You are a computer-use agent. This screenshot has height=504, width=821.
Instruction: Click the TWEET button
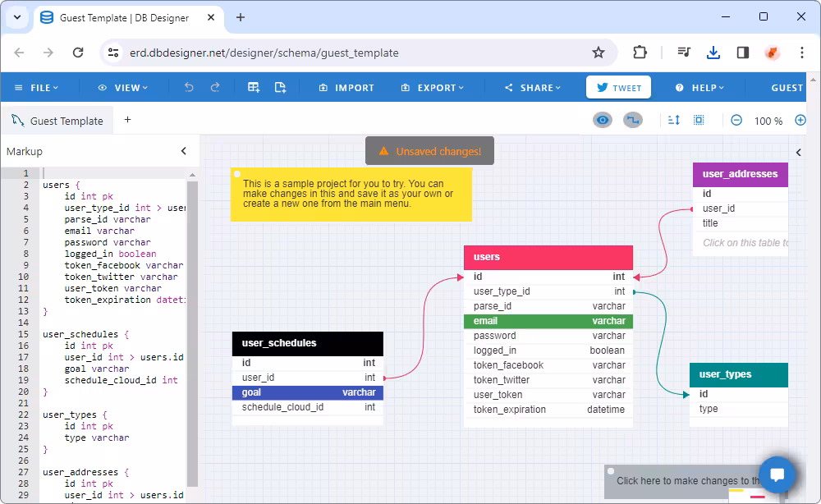[618, 87]
